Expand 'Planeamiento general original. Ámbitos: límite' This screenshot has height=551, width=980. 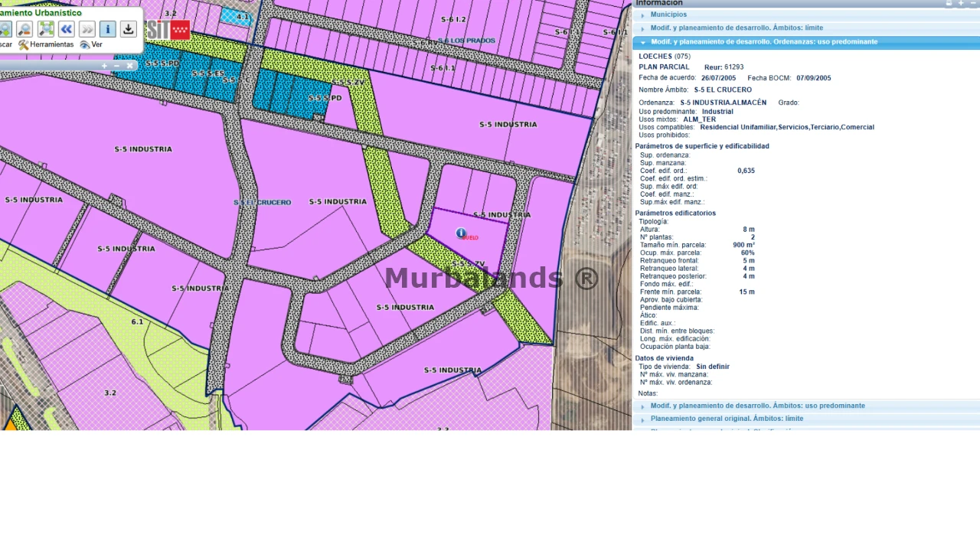806,419
